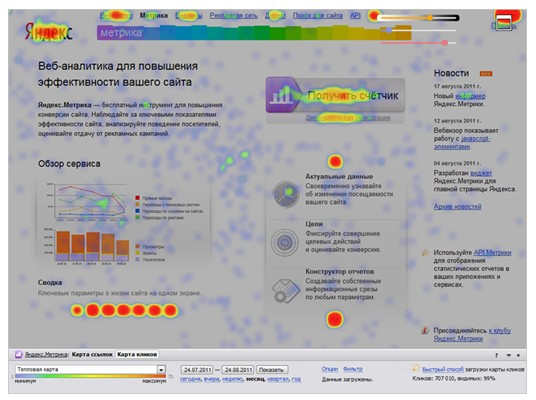This screenshot has width=536, height=400.
Task: Click the start date field 24.07.2011
Action: coord(197,370)
